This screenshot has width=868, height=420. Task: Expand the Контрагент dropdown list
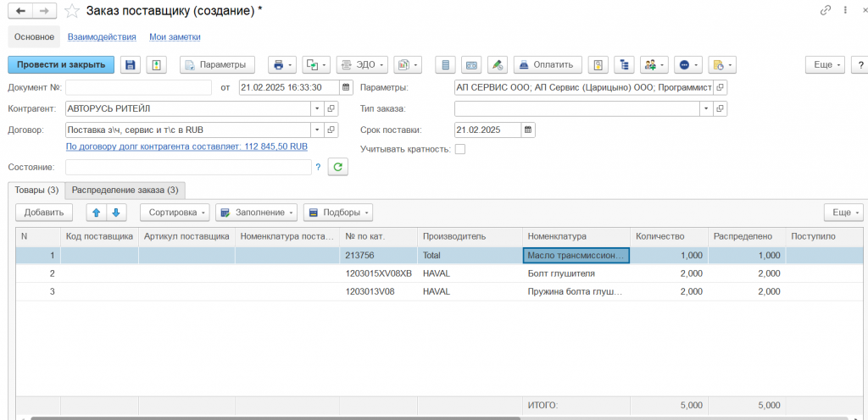coord(316,109)
